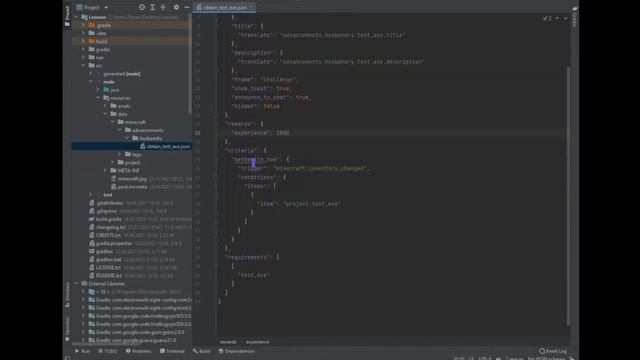Go to next highlighted problem arrow

[565, 18]
